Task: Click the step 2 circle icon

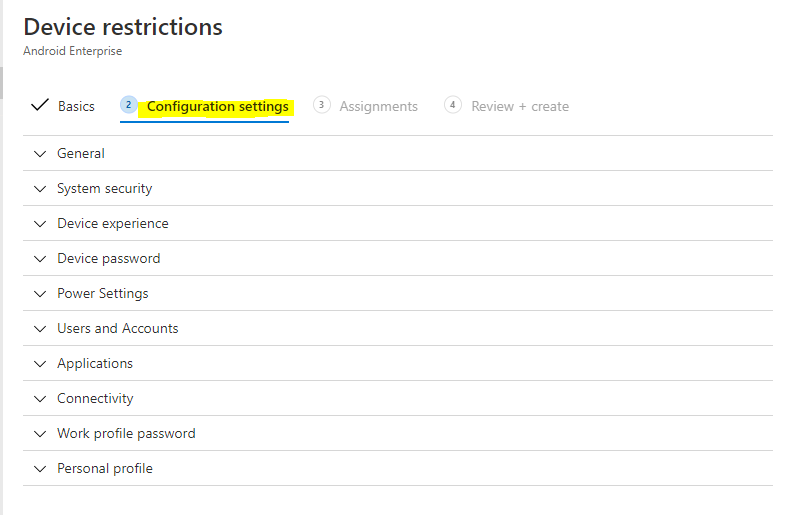Action: 128,105
